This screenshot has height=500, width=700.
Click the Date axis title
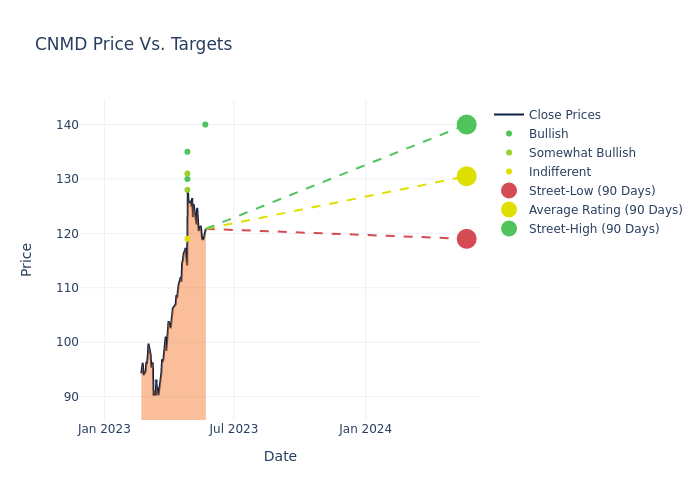click(x=280, y=456)
